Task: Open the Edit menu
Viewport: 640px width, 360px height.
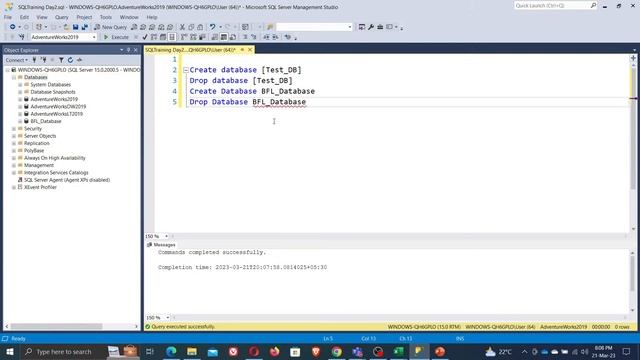Action: coord(24,17)
